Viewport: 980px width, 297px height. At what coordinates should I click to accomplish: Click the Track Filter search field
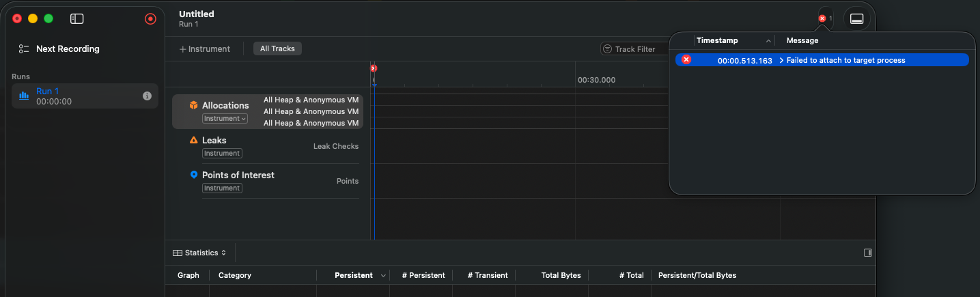(635, 49)
